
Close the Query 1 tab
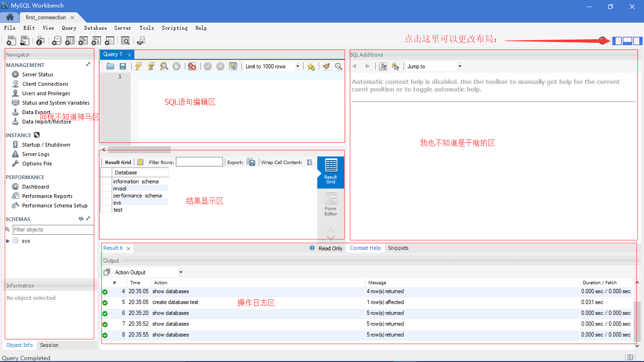pyautogui.click(x=129, y=55)
